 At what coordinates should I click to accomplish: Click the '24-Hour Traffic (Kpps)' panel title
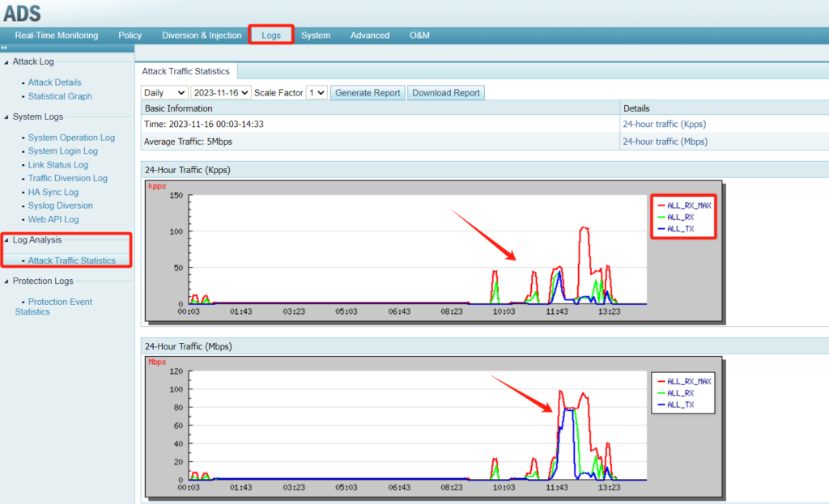coord(187,170)
